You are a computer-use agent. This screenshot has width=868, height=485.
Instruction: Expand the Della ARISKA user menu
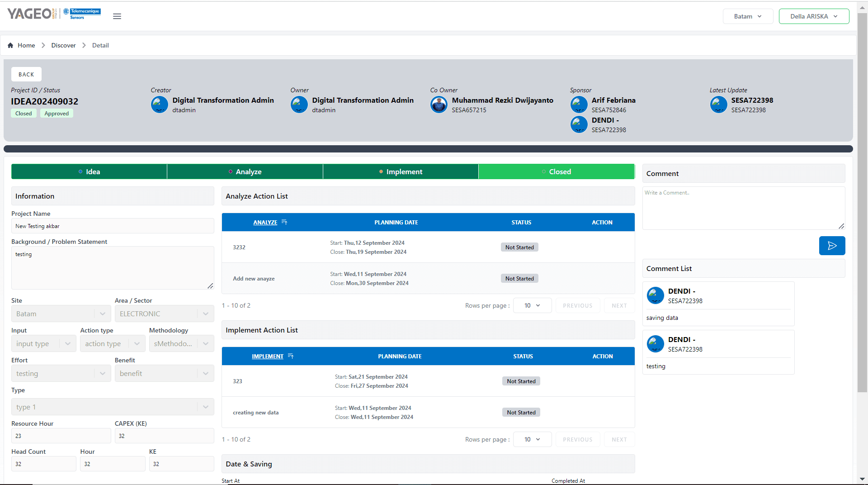point(814,16)
